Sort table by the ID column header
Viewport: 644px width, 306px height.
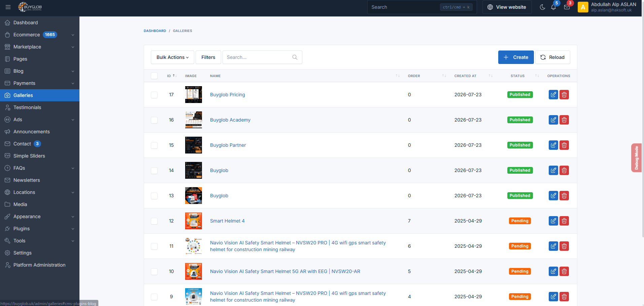click(x=172, y=76)
